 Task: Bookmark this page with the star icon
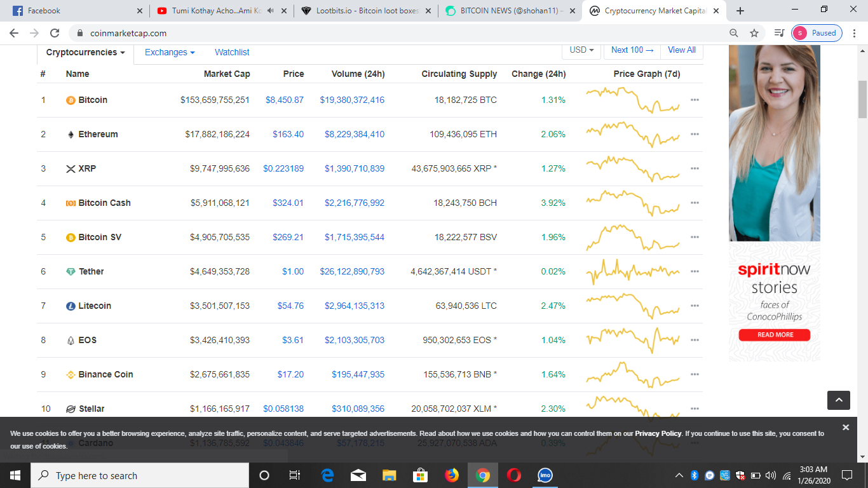point(754,33)
